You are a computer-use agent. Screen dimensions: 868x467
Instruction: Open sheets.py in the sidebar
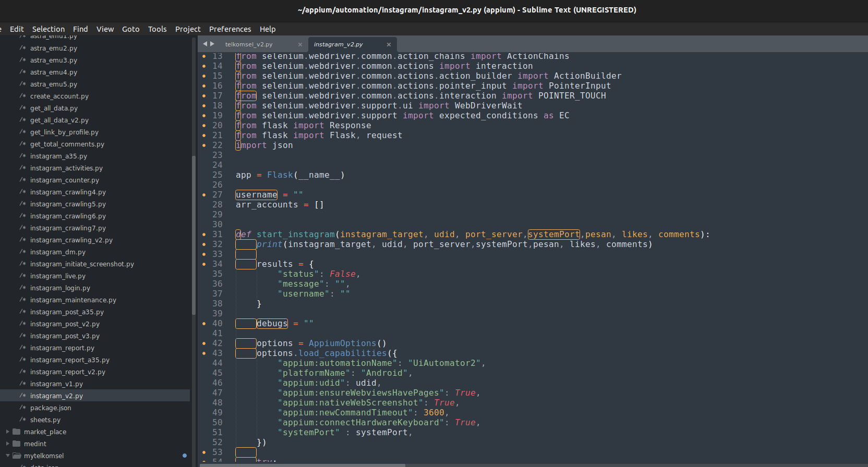[x=45, y=420]
